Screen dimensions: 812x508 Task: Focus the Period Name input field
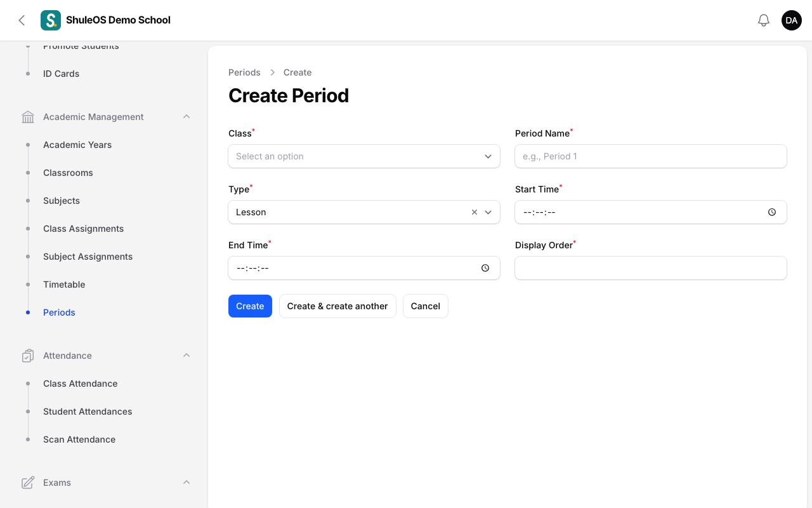tap(651, 156)
